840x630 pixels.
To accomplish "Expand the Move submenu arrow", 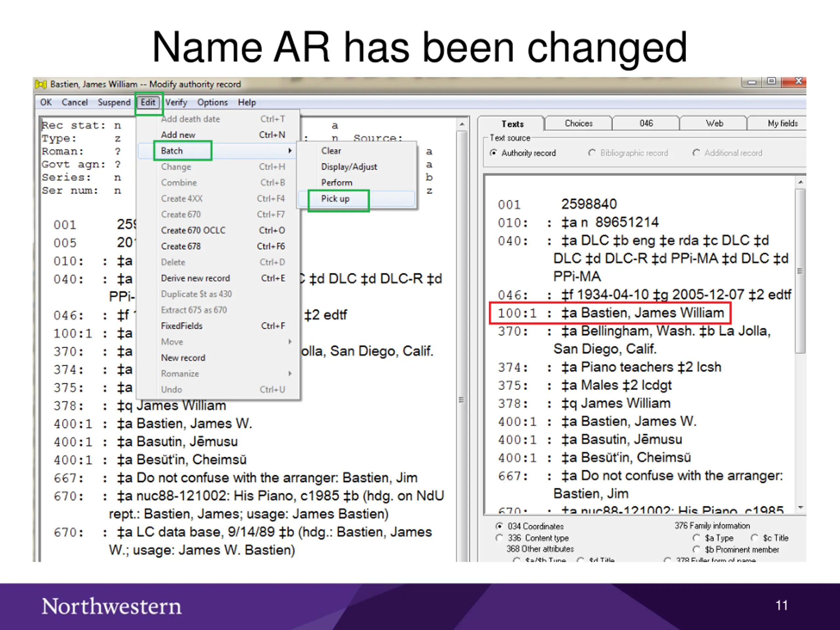I will [x=290, y=342].
